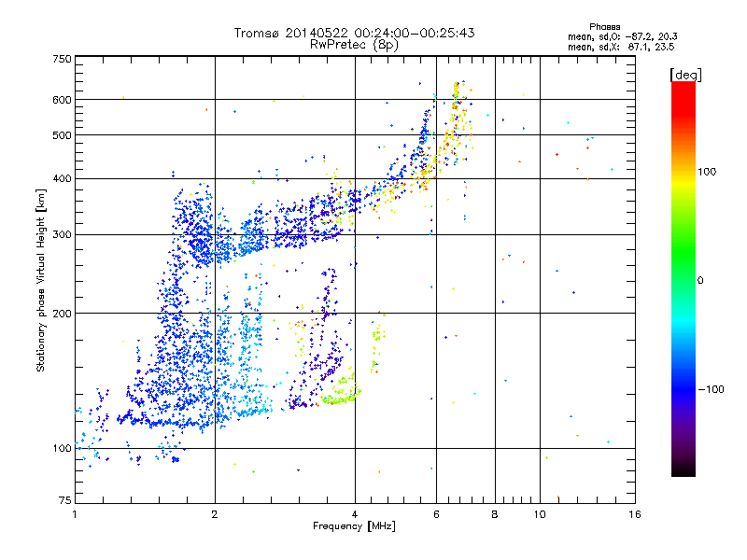Viewport: 747px width, 560px height.
Task: Click the plot title 'Tromsø 20140522 00:24:00-00:25:43'
Action: point(354,33)
